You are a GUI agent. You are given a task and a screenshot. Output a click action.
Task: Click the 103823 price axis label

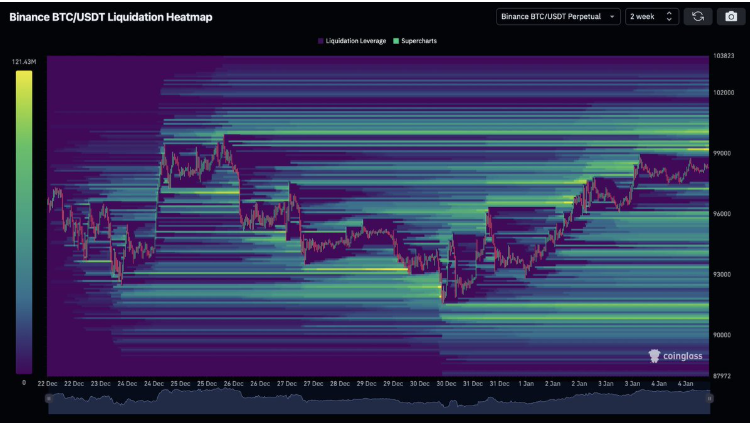coord(723,56)
